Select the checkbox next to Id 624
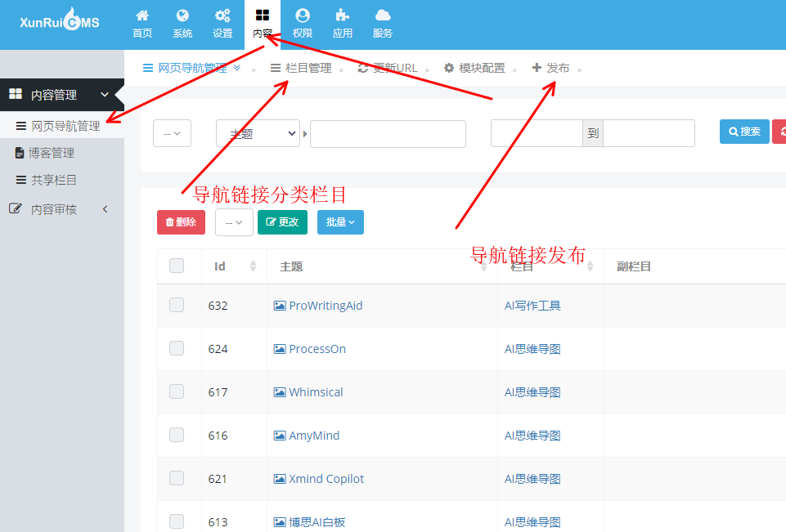 click(176, 349)
